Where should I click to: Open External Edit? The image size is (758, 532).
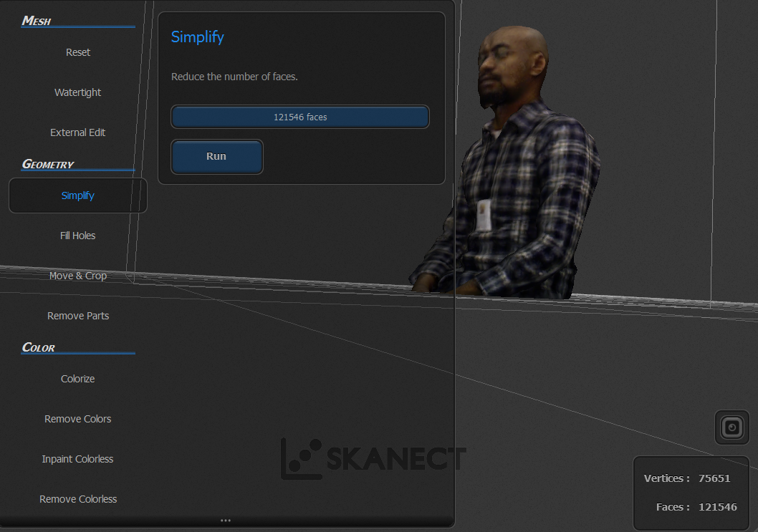(x=78, y=132)
